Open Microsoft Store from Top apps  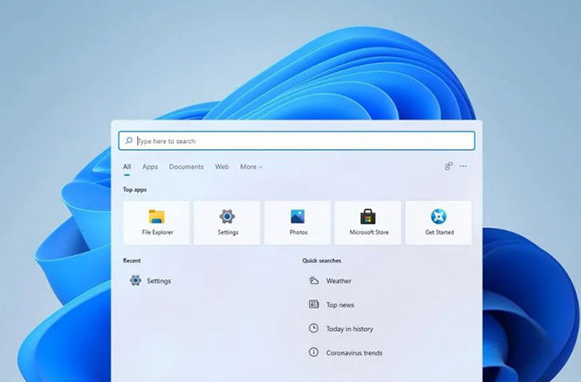(x=368, y=223)
